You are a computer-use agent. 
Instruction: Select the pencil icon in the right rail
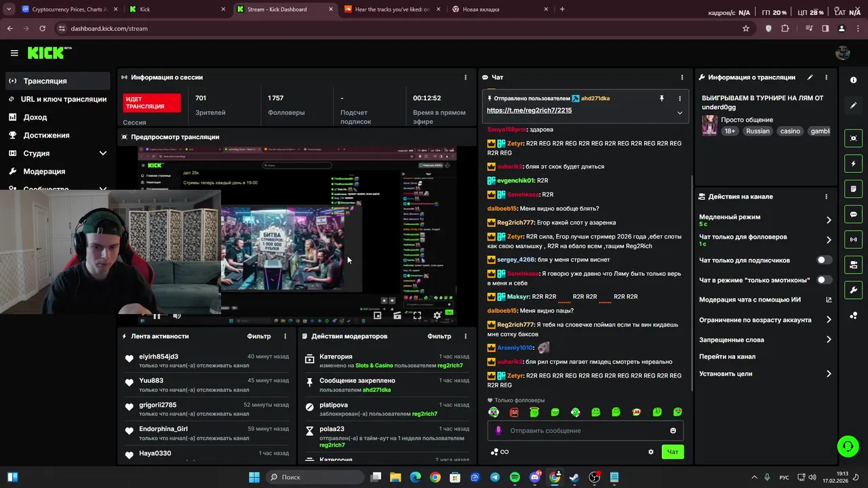click(853, 106)
